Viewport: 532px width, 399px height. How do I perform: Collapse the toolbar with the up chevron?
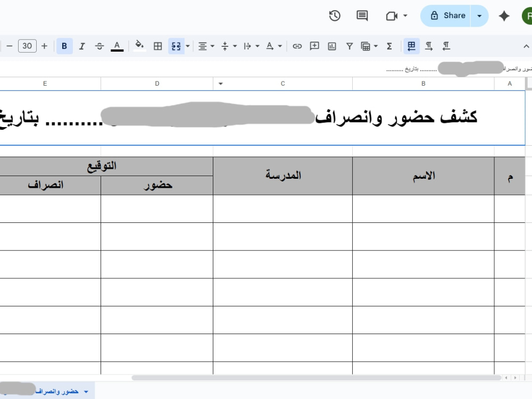(526, 46)
